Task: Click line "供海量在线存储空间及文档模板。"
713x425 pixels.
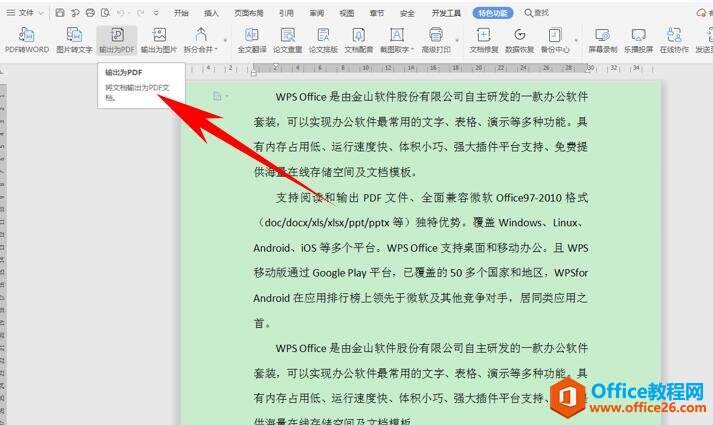Action: click(336, 172)
